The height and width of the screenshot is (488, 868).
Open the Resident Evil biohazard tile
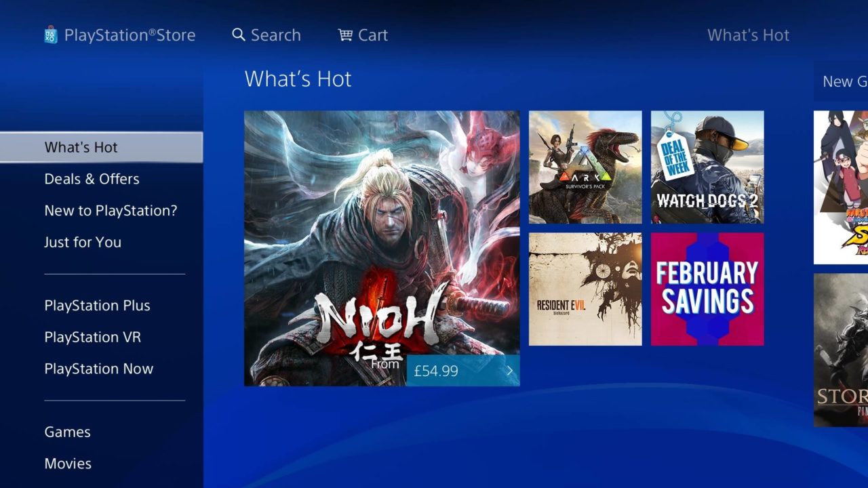pos(585,289)
